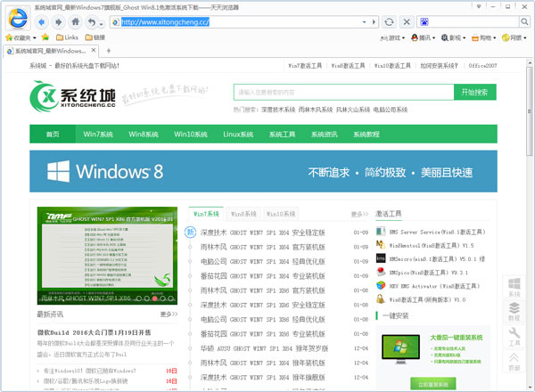Click the Office2007 top link
This screenshot has height=392, width=535.
pyautogui.click(x=482, y=66)
